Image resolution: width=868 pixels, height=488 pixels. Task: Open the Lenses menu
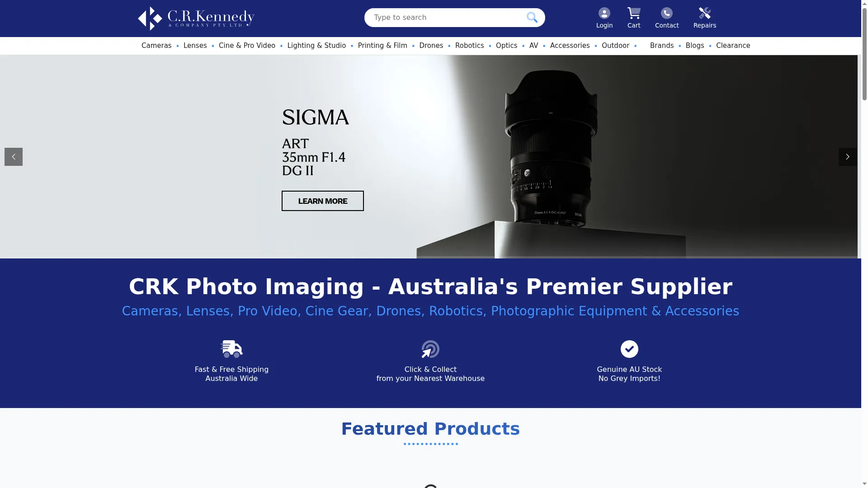(195, 46)
